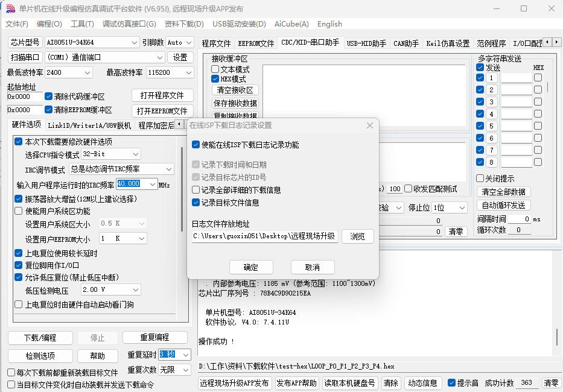
Task: Toggle record target file info checkbox
Action: tap(196, 203)
